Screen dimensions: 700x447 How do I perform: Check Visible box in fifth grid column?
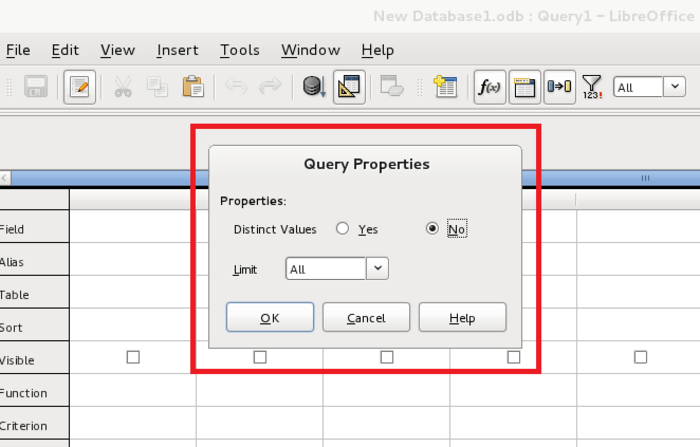[640, 357]
